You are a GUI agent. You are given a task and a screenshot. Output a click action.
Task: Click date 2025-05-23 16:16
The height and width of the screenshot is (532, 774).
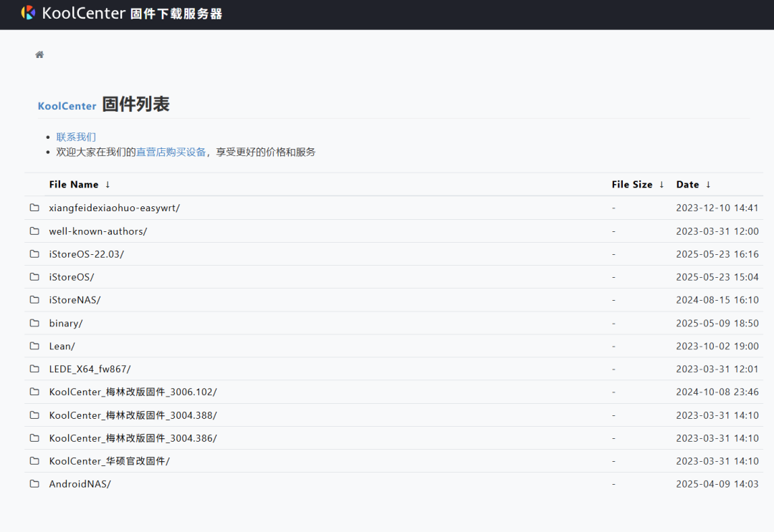(717, 254)
